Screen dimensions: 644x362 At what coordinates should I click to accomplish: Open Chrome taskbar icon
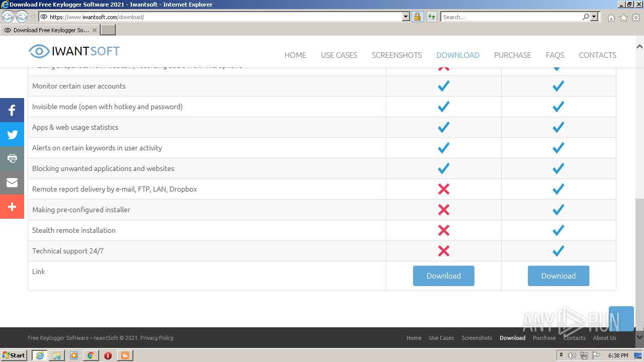tap(91, 355)
